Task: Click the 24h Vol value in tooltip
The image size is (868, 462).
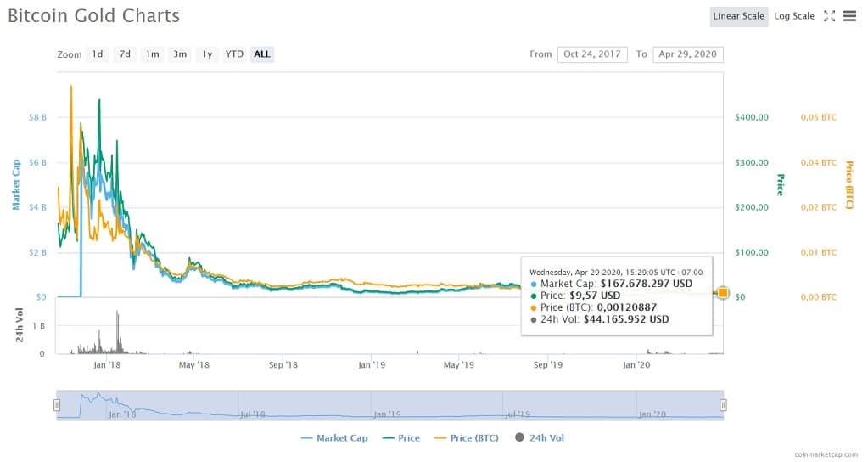Action: (x=626, y=319)
